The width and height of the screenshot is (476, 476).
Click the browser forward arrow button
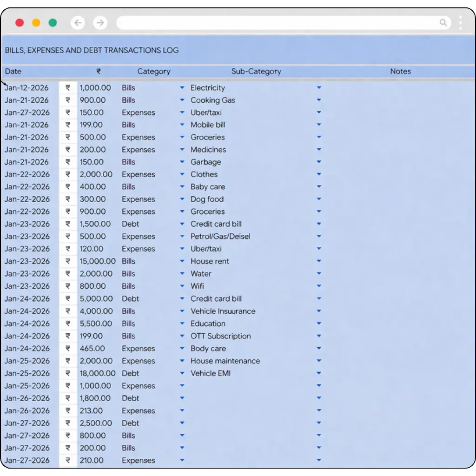click(100, 23)
